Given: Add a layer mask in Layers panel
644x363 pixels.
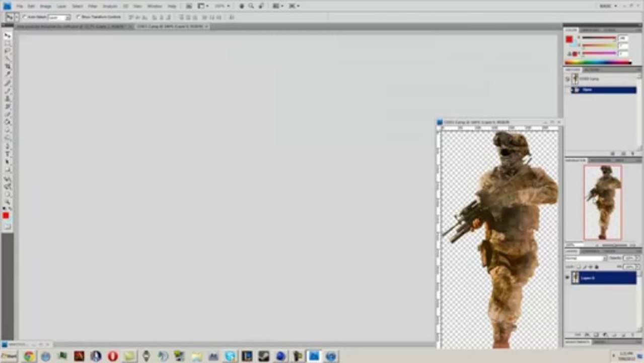Looking at the screenshot, I should coord(596,335).
